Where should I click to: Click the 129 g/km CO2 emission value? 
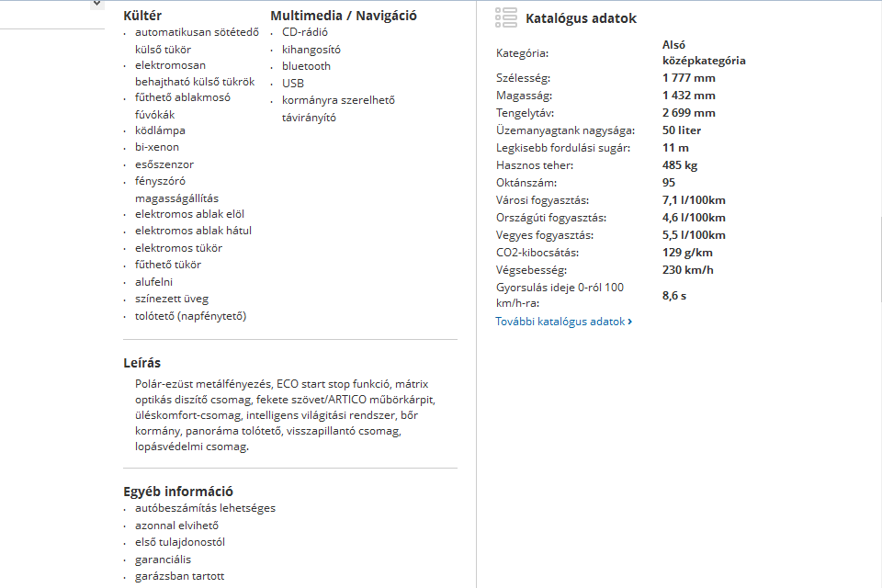[687, 253]
